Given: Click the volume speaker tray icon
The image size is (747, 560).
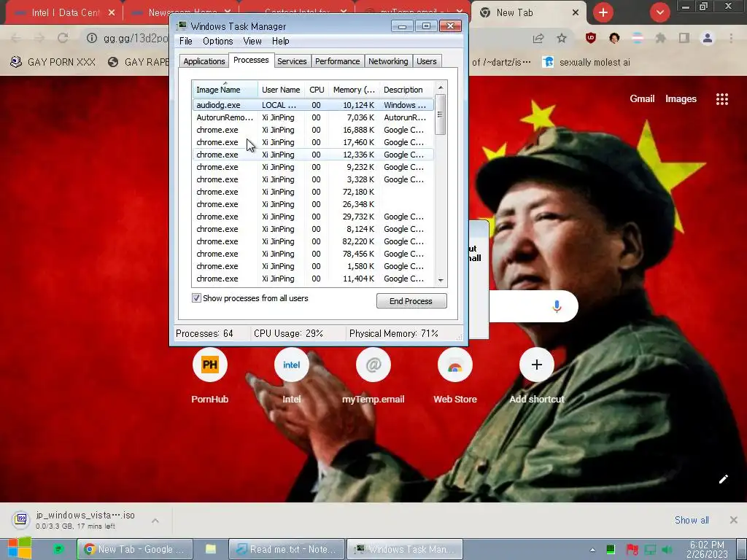Looking at the screenshot, I should [667, 550].
